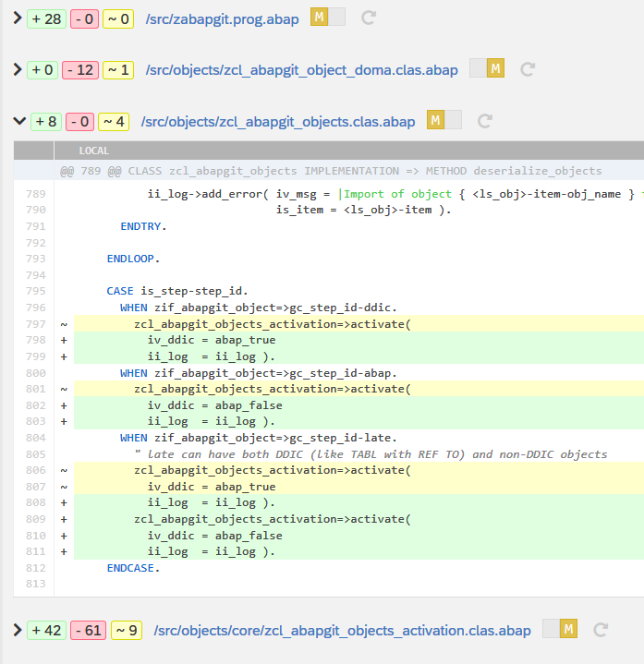Open zcl_abapgit_object_doma.clas.abap file link
This screenshot has width=644, height=664.
(301, 70)
